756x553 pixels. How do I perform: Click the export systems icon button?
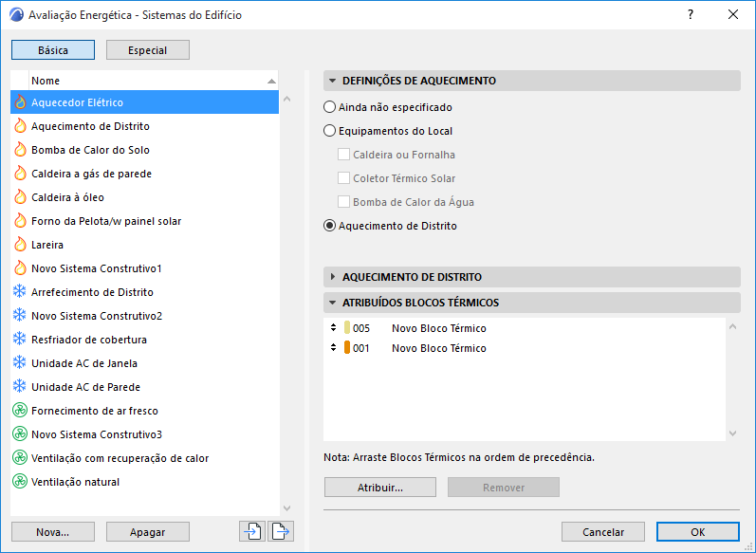coord(280,531)
